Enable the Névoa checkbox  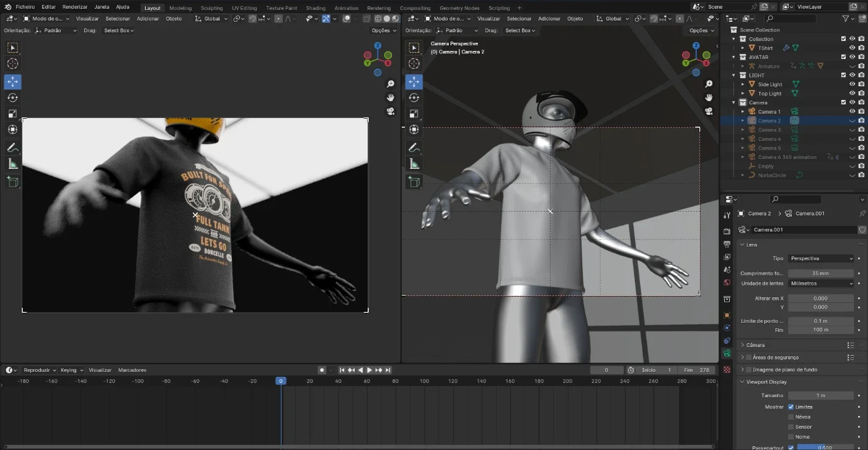pyautogui.click(x=790, y=417)
